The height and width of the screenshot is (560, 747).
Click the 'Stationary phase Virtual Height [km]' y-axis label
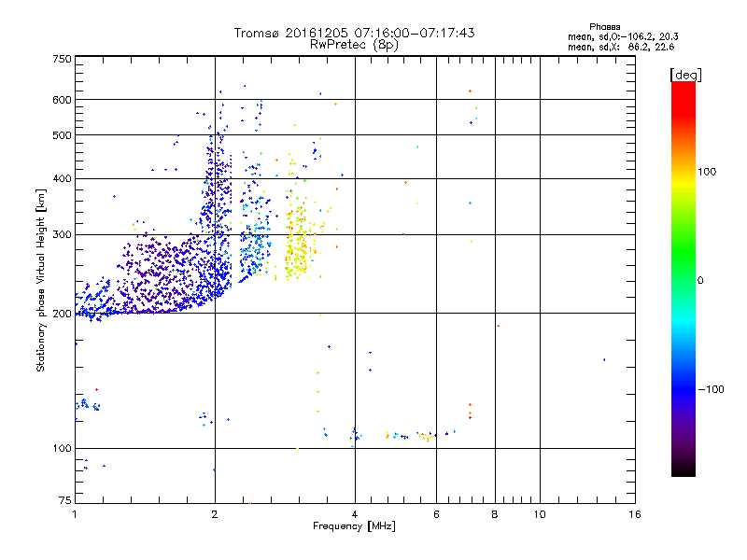pos(41,280)
